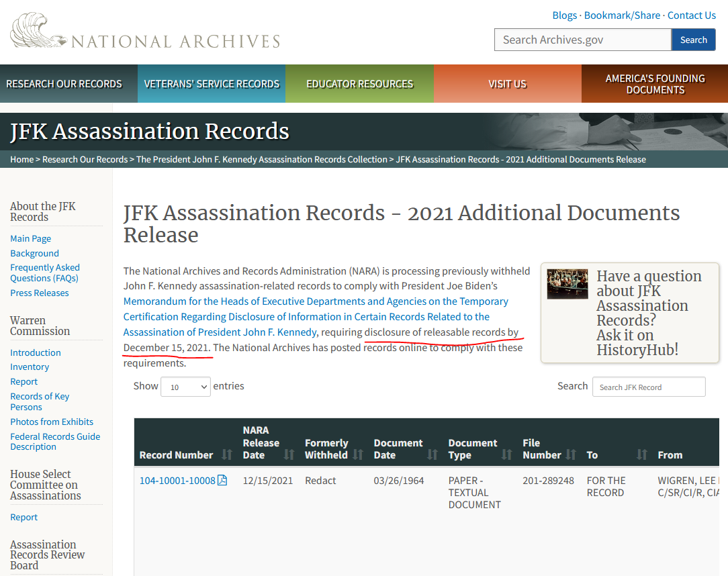Sort by Formerly Withheld column arrows

(357, 454)
